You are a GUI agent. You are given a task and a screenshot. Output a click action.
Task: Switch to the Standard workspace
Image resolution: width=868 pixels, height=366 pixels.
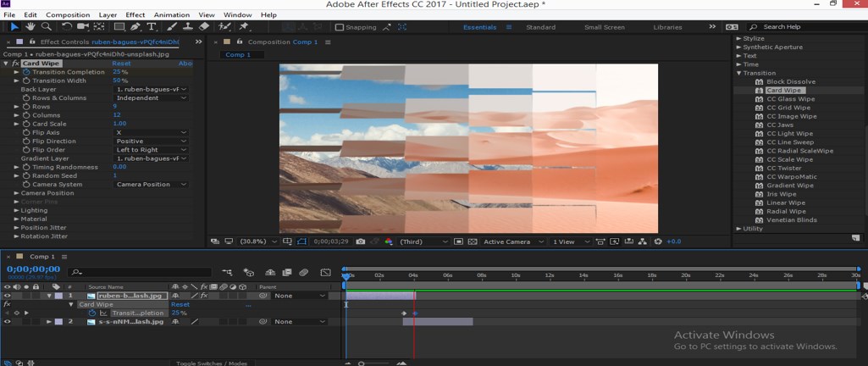point(541,27)
